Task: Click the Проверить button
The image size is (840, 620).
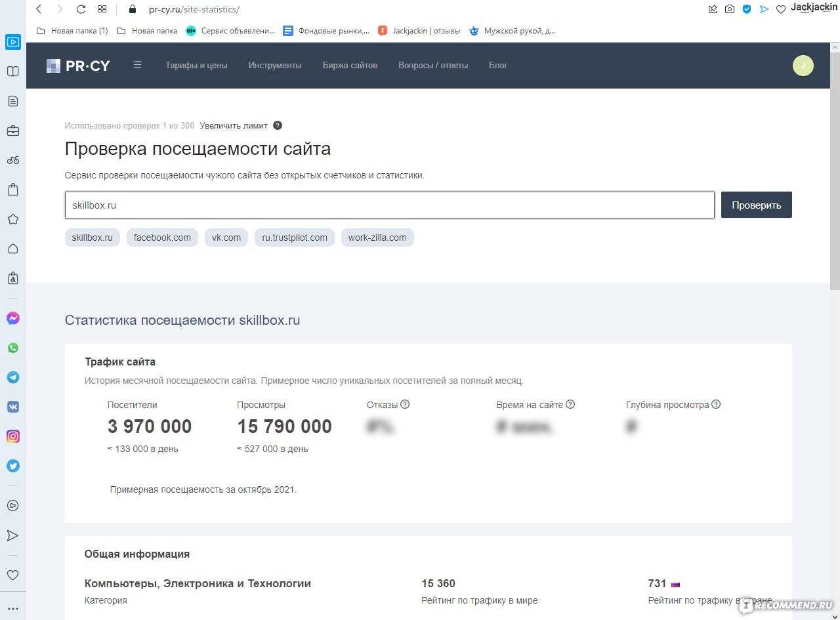Action: click(756, 205)
